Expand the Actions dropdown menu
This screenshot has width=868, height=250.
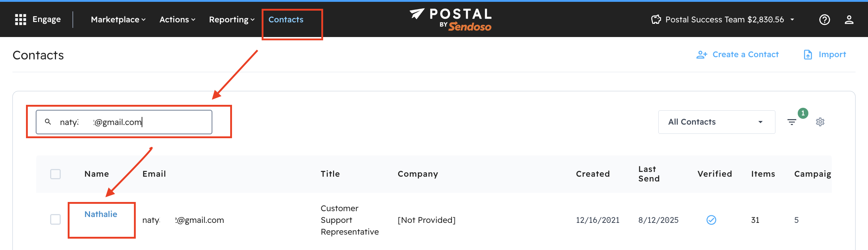[177, 19]
